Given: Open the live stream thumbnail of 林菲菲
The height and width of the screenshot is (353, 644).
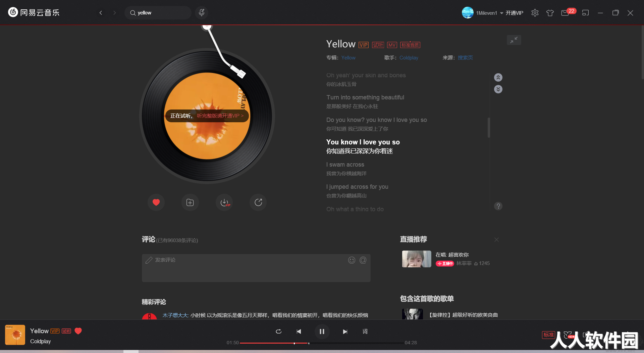Looking at the screenshot, I should coord(417,259).
